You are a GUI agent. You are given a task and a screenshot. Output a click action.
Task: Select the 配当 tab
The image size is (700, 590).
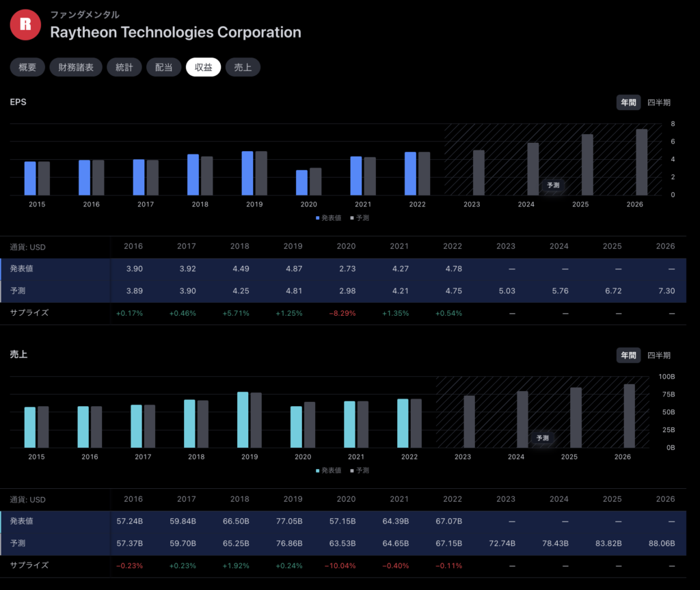[x=164, y=68]
